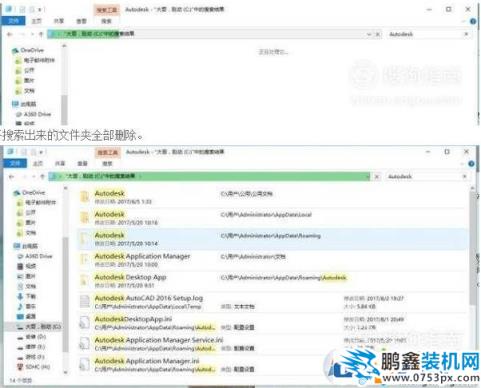
Task: Click Up arrow in upper Explorer window
Action: [41, 34]
